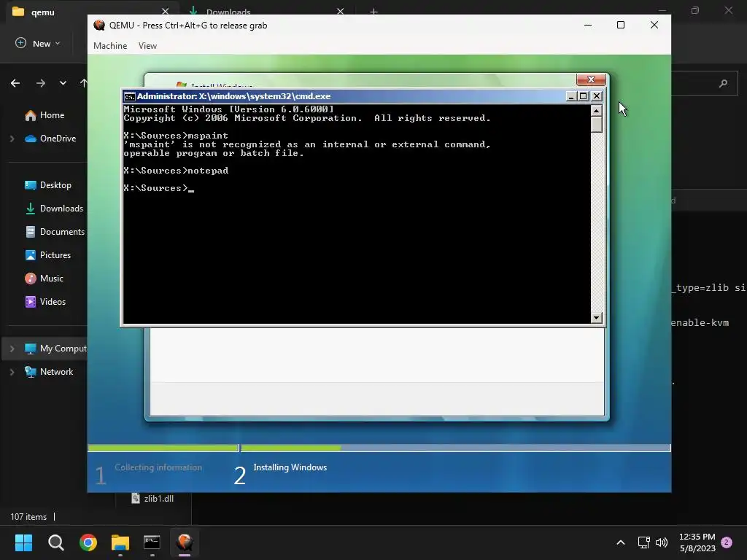The height and width of the screenshot is (560, 747).
Task: Open Pictures folder in sidebar
Action: (x=55, y=255)
